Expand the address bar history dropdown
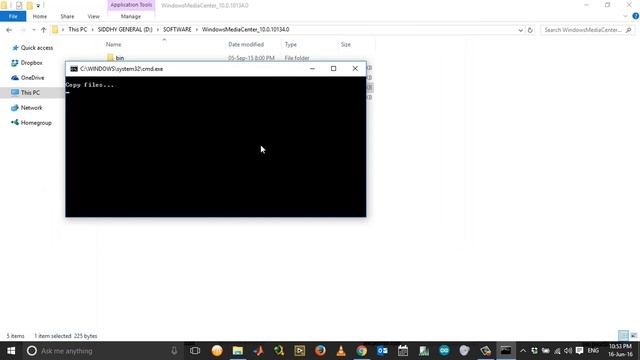Image resolution: width=640 pixels, height=360 pixels. coord(520,30)
